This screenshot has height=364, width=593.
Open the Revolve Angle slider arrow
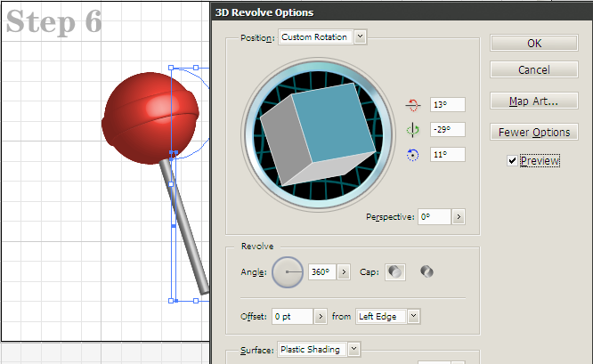click(344, 272)
